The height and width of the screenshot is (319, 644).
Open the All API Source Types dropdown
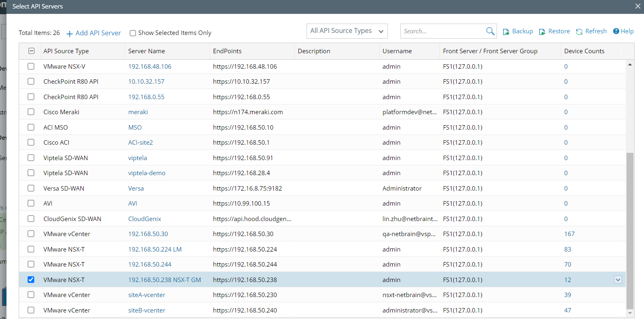(x=347, y=31)
